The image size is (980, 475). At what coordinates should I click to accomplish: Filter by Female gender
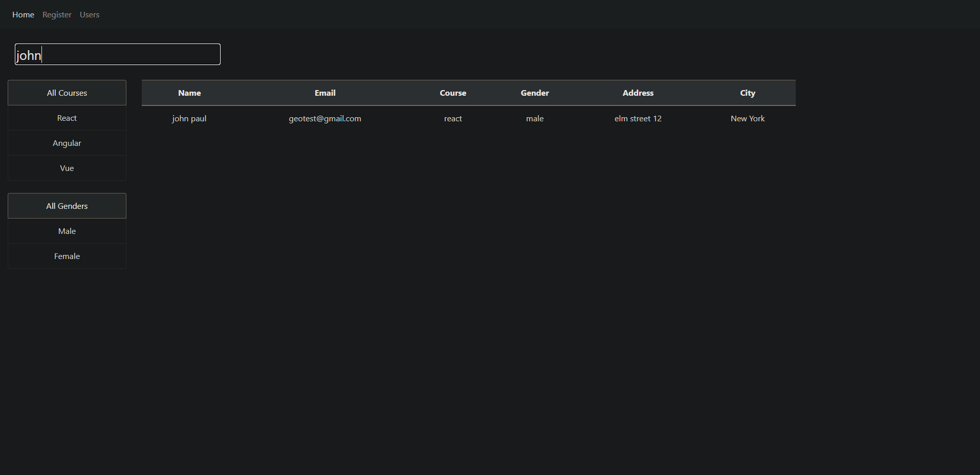(x=67, y=256)
